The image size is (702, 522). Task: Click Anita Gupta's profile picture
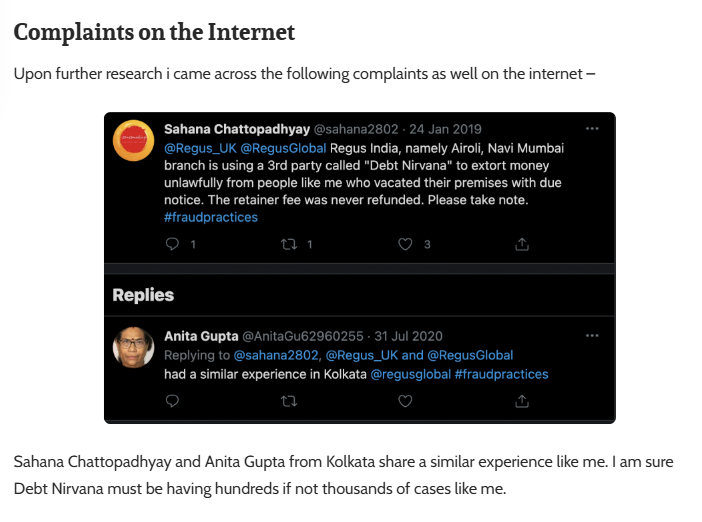click(133, 347)
